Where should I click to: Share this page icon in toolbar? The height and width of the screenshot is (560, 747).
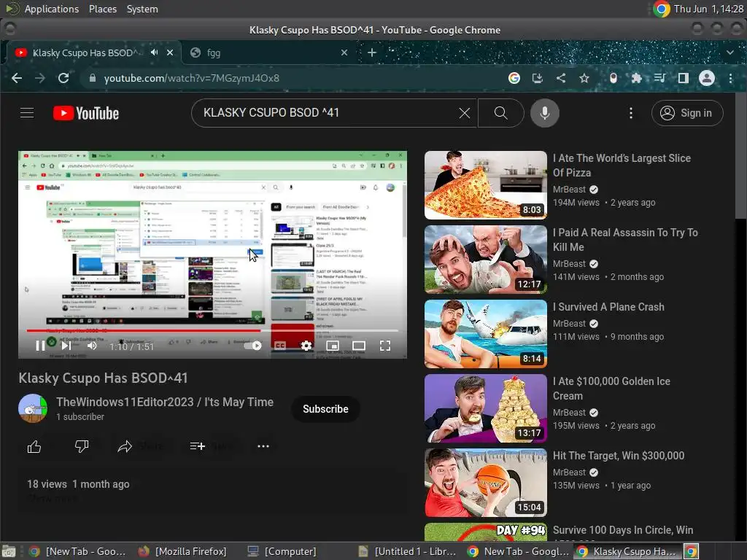point(561,78)
